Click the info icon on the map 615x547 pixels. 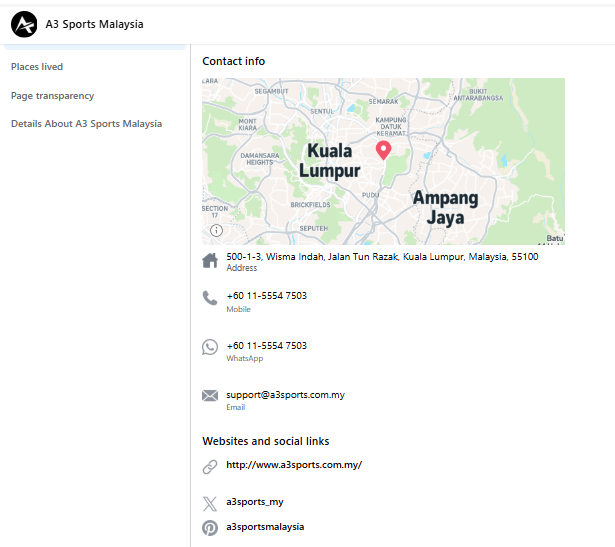click(216, 231)
